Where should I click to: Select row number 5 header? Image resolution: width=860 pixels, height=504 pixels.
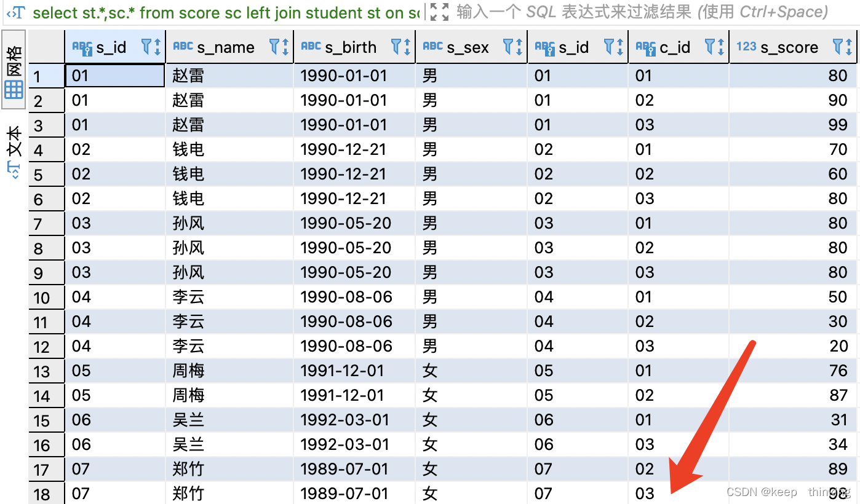(47, 175)
